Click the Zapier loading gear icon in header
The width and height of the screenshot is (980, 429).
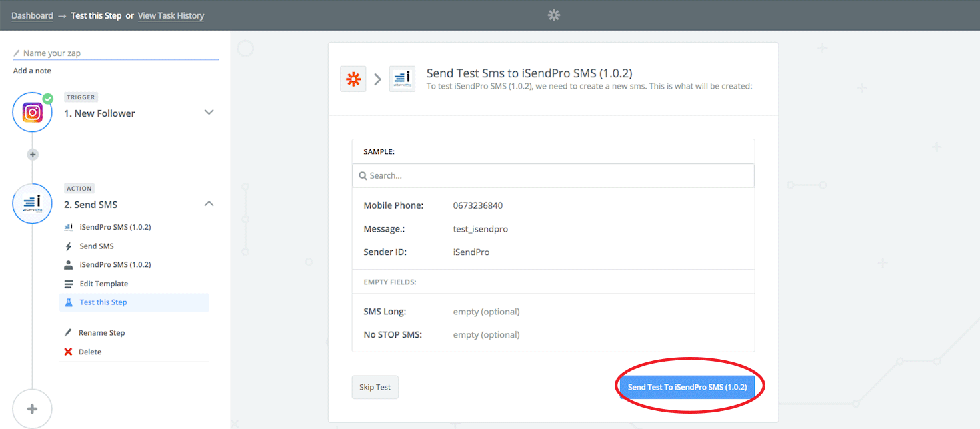pos(554,15)
